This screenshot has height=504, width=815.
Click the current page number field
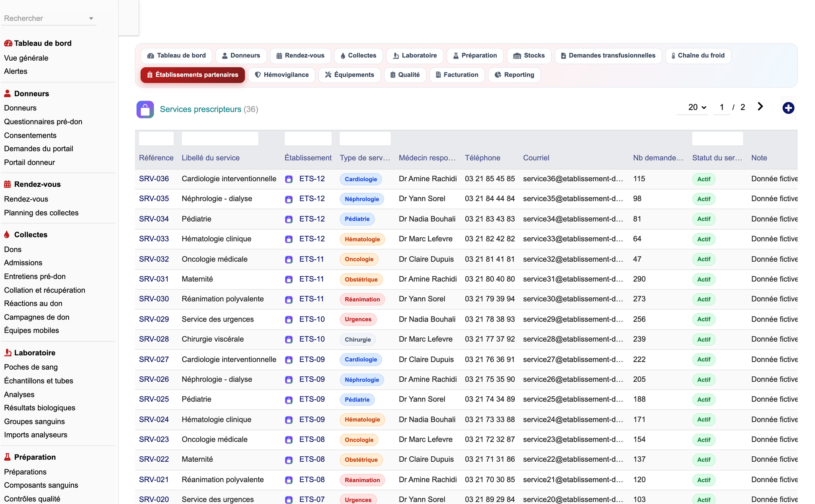click(722, 107)
